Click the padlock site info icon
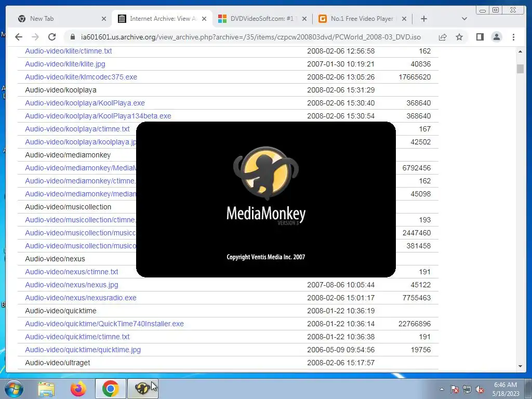The height and width of the screenshot is (399, 532). click(x=72, y=37)
